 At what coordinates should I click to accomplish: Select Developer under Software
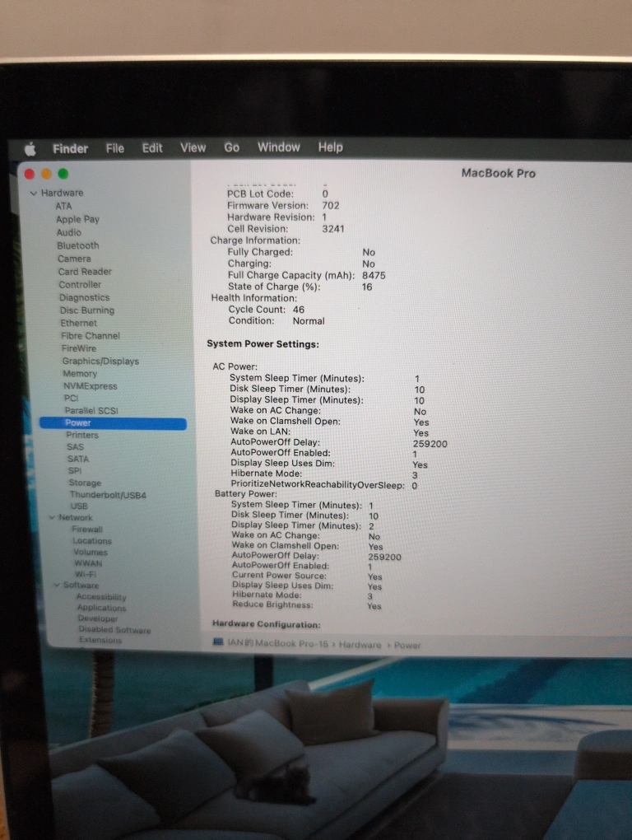pyautogui.click(x=97, y=618)
